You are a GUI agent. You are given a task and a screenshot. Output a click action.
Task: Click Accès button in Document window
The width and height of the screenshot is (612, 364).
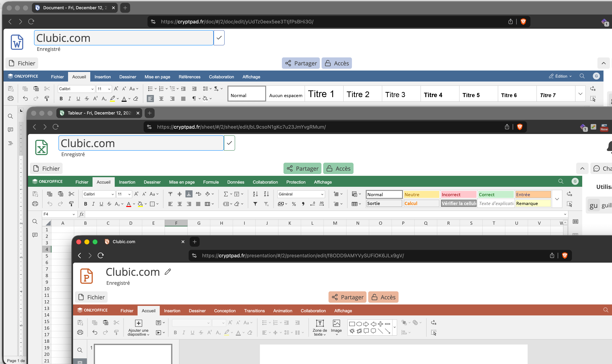click(337, 63)
